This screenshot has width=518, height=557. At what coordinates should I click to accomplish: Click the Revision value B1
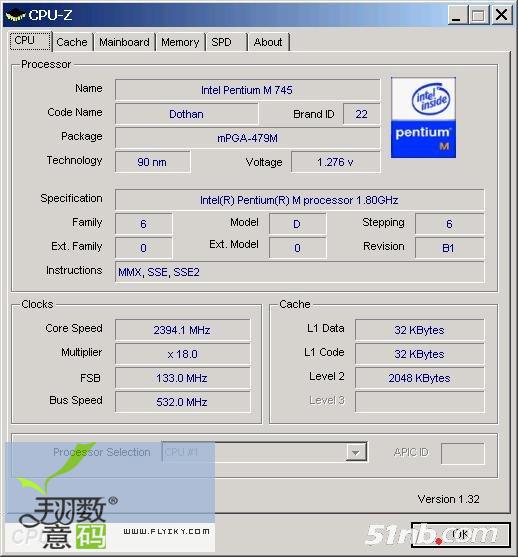coord(449,248)
